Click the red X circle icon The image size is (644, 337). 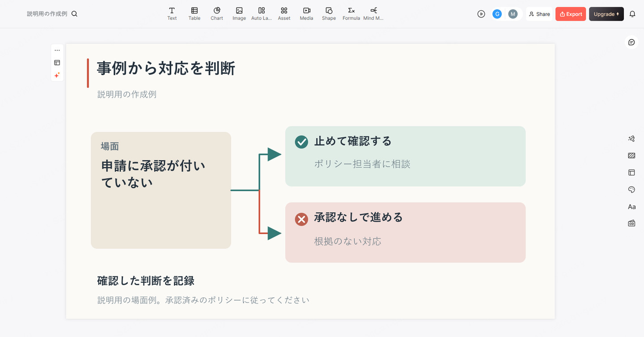(x=301, y=219)
